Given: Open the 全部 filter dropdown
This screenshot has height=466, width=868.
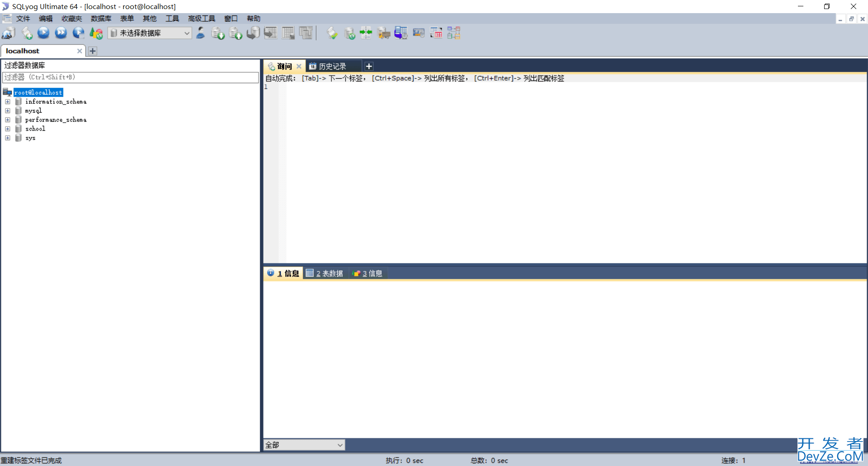Looking at the screenshot, I should click(x=304, y=445).
